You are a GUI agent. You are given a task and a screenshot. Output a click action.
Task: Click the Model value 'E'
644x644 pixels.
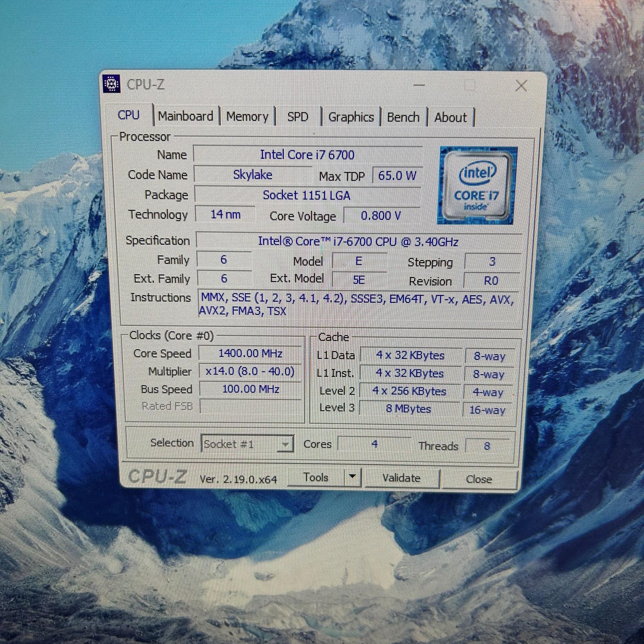pos(359,261)
